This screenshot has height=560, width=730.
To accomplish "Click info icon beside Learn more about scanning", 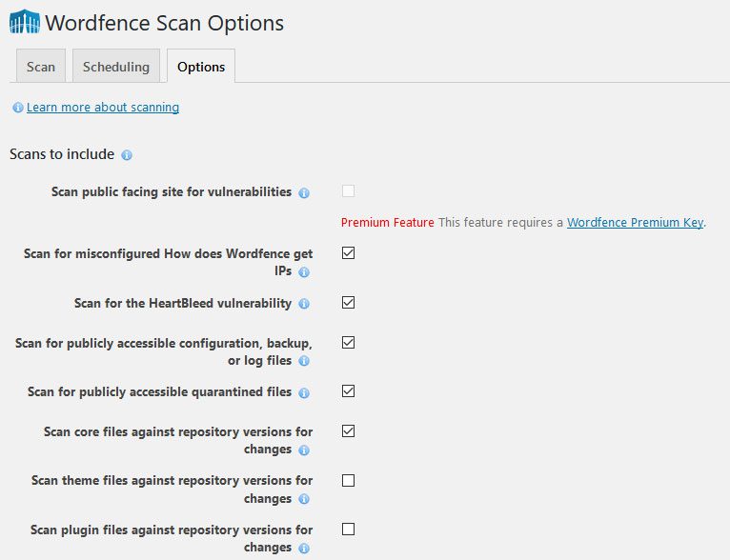I will [18, 108].
